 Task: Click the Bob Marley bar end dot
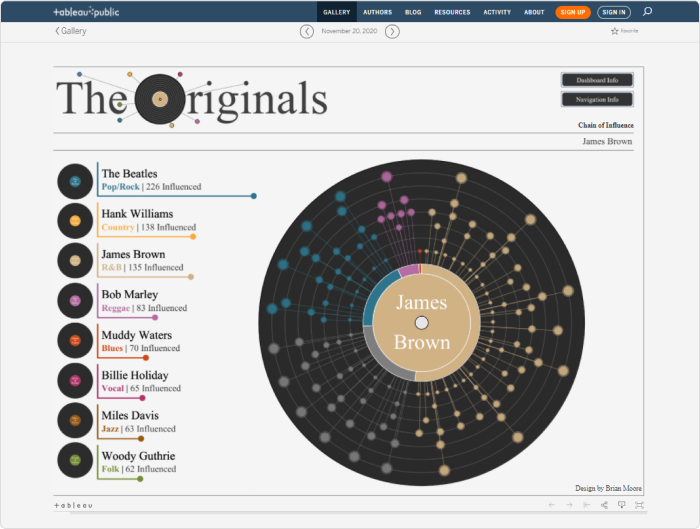point(155,317)
